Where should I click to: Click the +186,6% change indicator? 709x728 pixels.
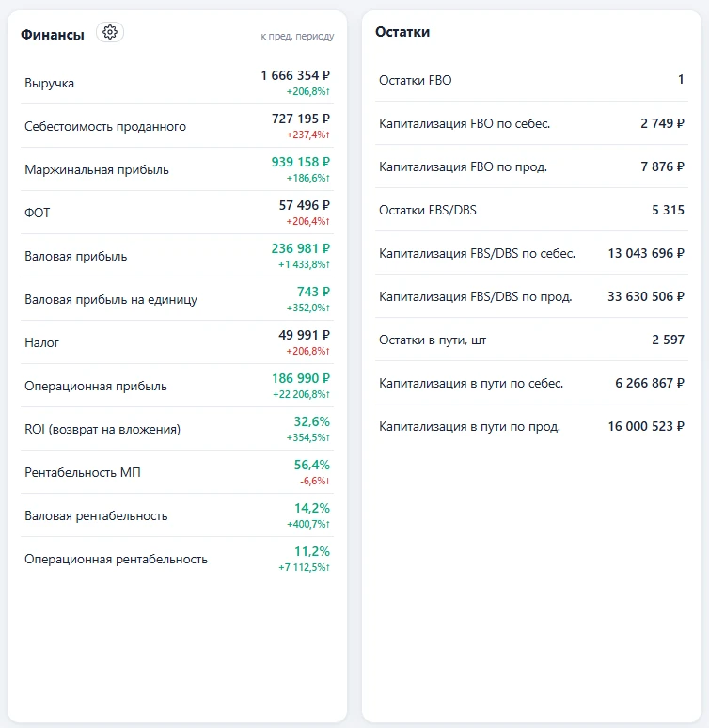[307, 178]
